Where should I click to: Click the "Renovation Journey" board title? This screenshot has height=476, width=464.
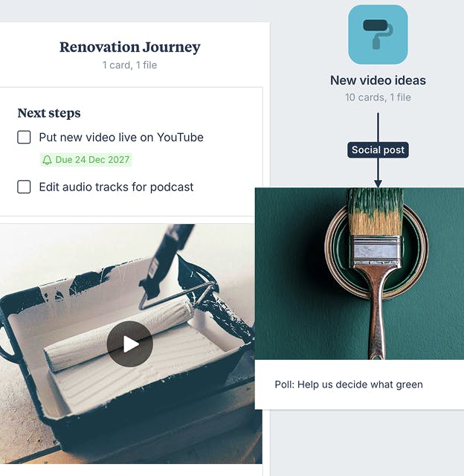point(130,48)
